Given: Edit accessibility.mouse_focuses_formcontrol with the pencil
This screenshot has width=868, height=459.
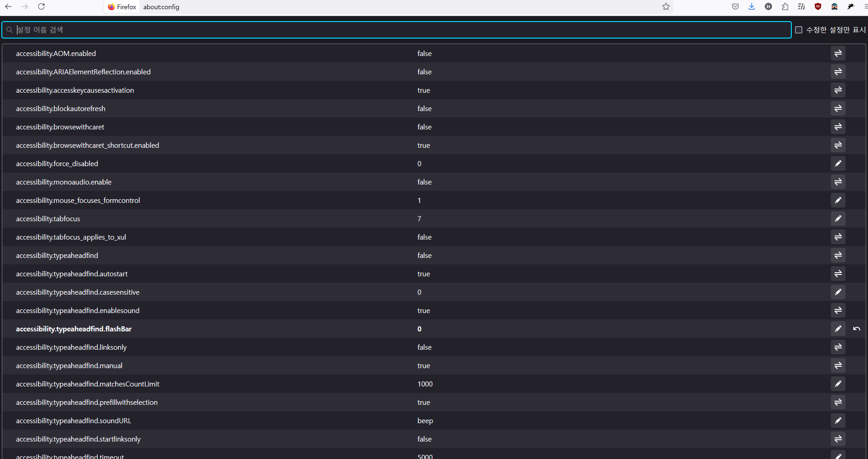Looking at the screenshot, I should click(x=838, y=200).
